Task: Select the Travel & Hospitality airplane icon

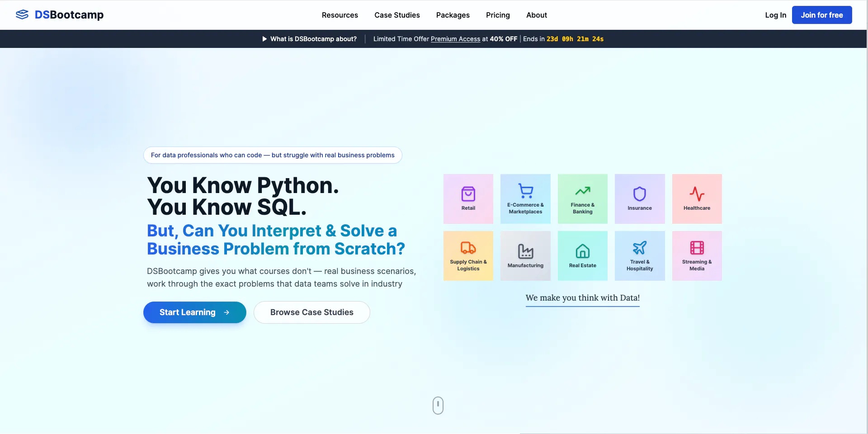Action: pos(640,248)
